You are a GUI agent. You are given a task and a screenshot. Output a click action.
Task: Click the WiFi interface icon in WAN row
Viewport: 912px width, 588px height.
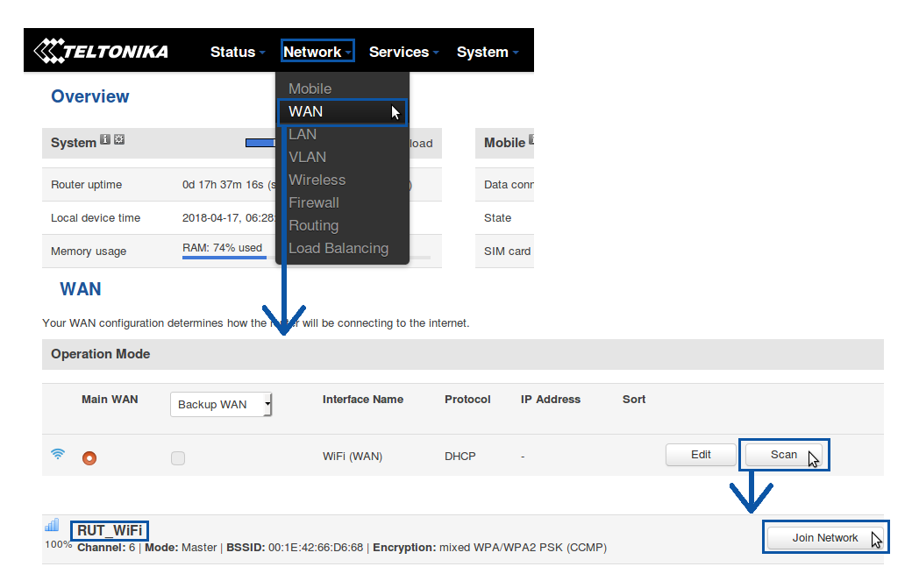[58, 455]
